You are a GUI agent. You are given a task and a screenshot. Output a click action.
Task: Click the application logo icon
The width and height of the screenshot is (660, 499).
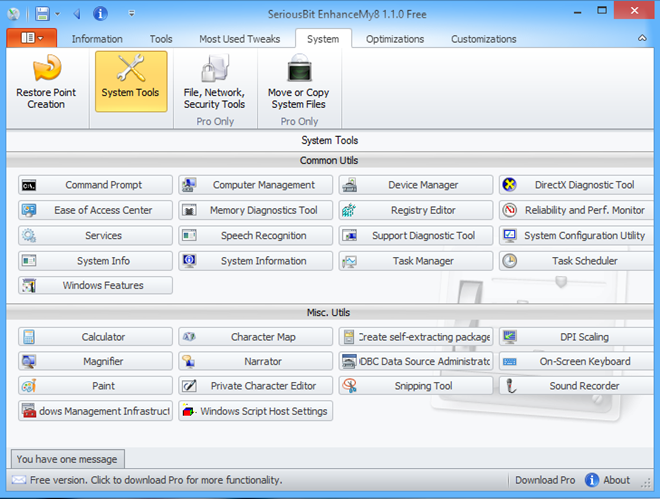tap(13, 14)
